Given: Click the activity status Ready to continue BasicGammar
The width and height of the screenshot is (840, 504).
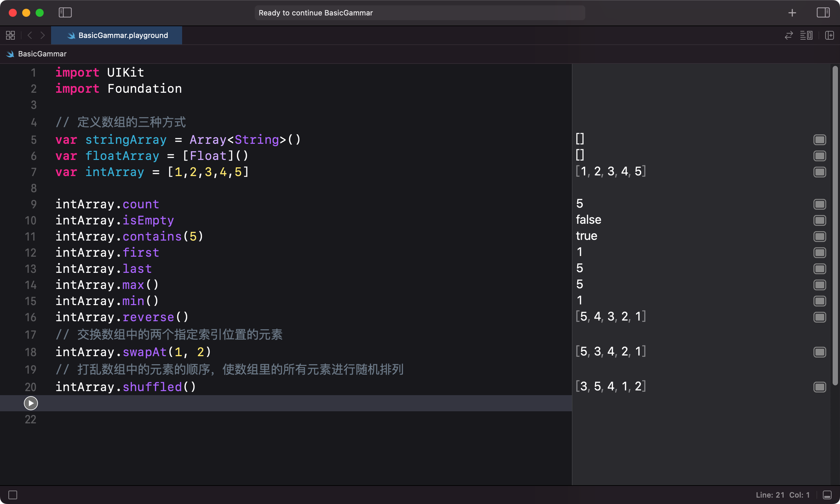Looking at the screenshot, I should [x=420, y=13].
